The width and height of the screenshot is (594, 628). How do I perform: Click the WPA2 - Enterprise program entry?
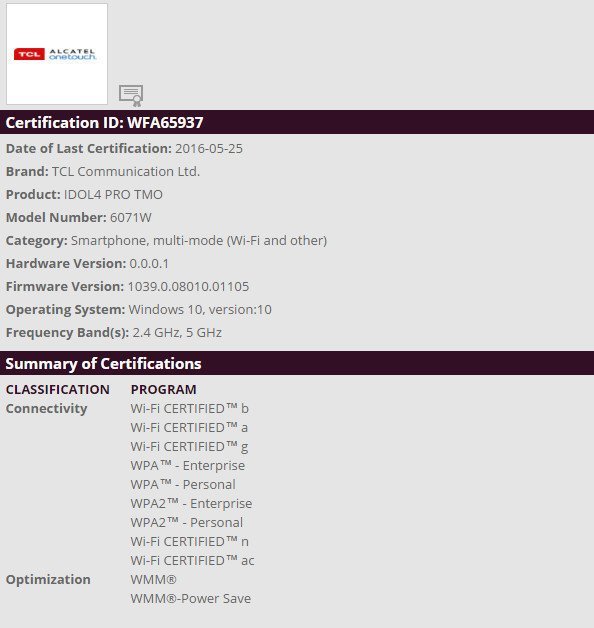pyautogui.click(x=191, y=503)
